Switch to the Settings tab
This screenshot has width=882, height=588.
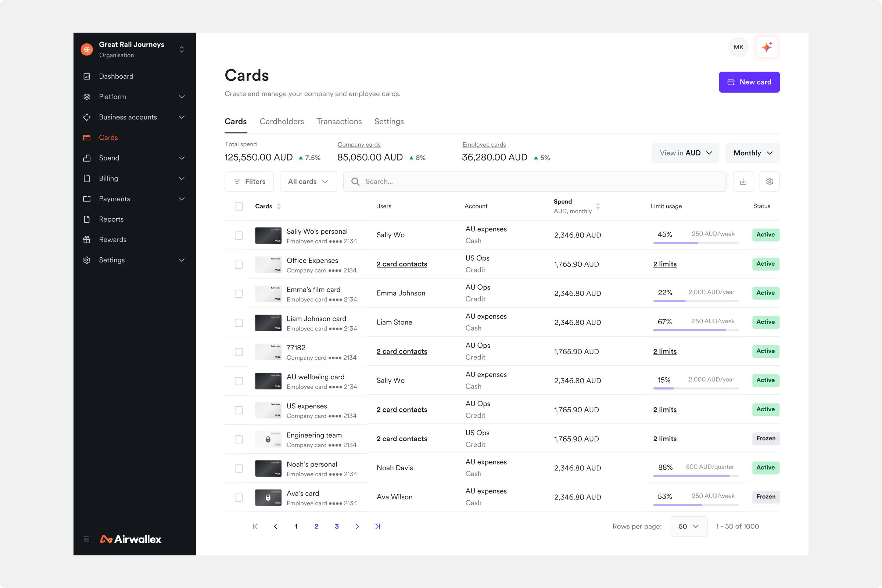tap(389, 122)
